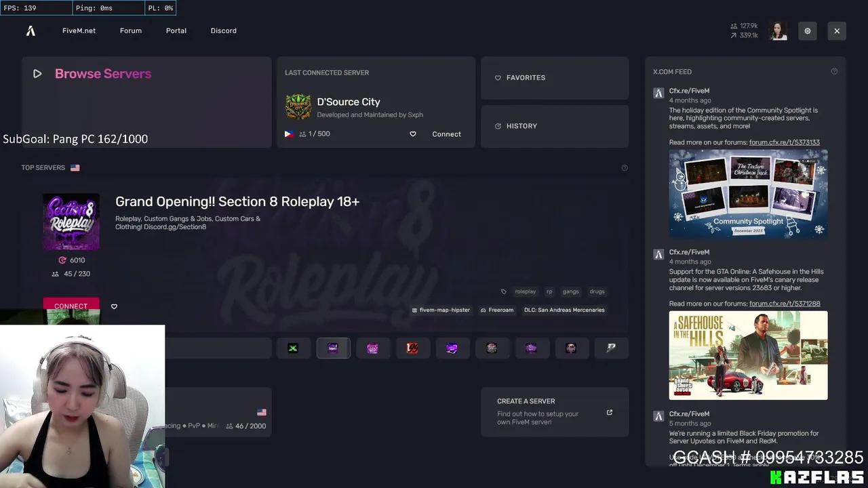Select the grey-red carousel server icon
The image size is (868, 488).
[492, 348]
